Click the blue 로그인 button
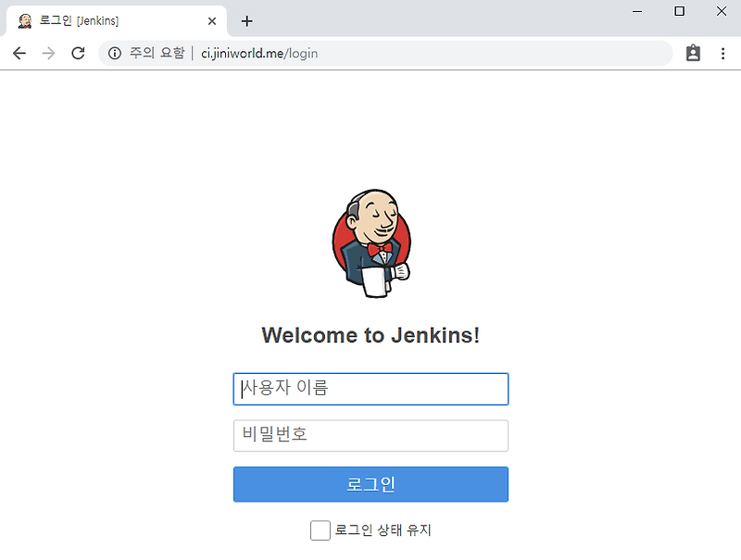Viewport: 741px width, 560px height. coord(370,484)
